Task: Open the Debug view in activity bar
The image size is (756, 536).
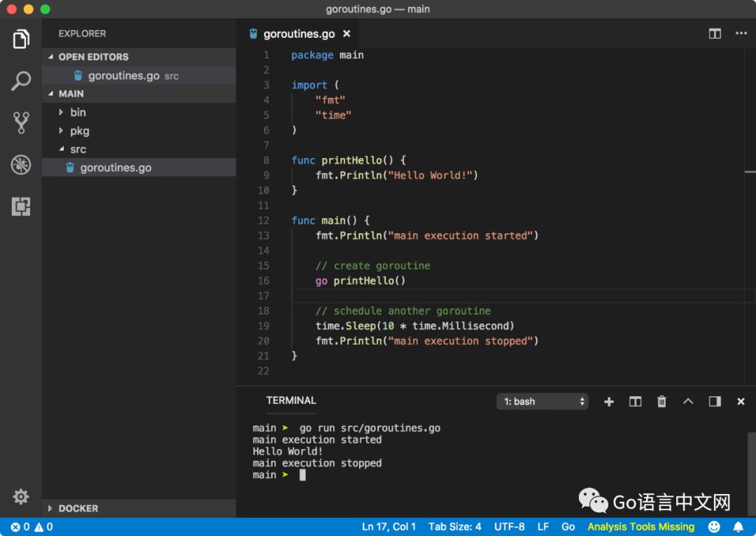Action: pyautogui.click(x=21, y=165)
